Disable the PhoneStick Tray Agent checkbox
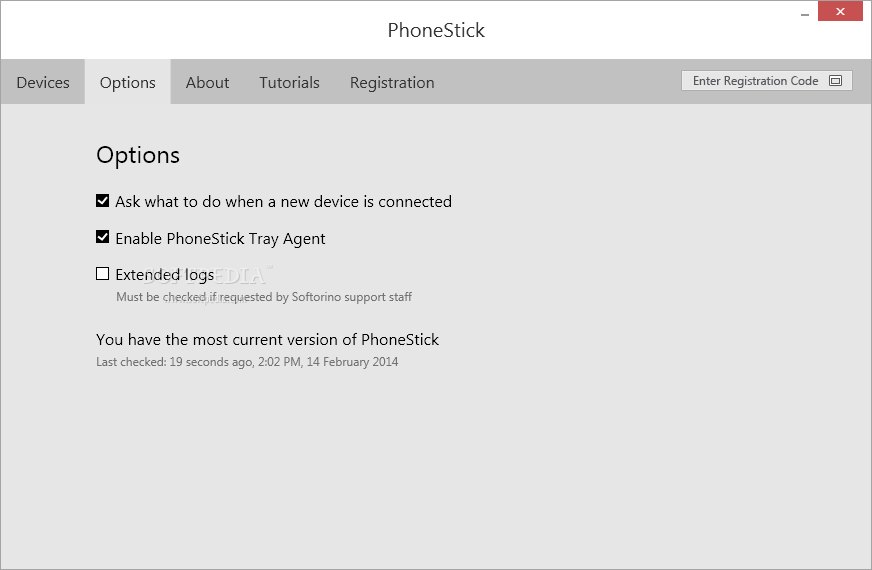This screenshot has width=872, height=570. click(102, 237)
